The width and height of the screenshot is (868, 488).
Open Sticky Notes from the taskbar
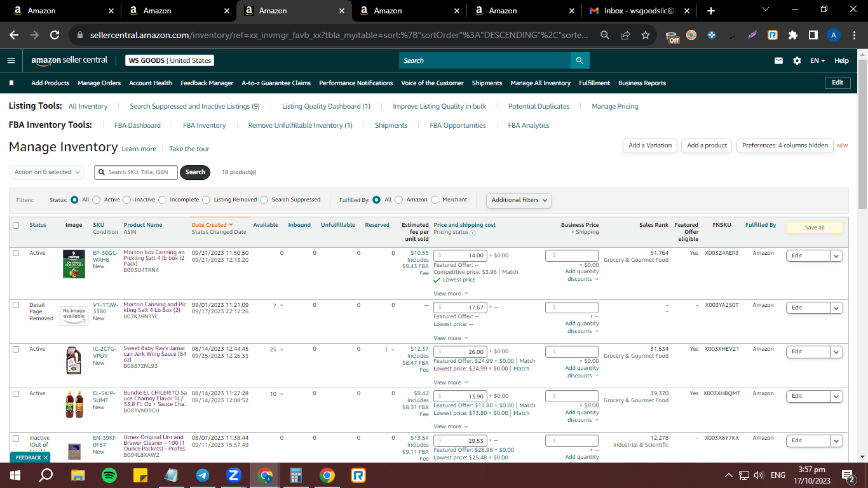pyautogui.click(x=140, y=475)
